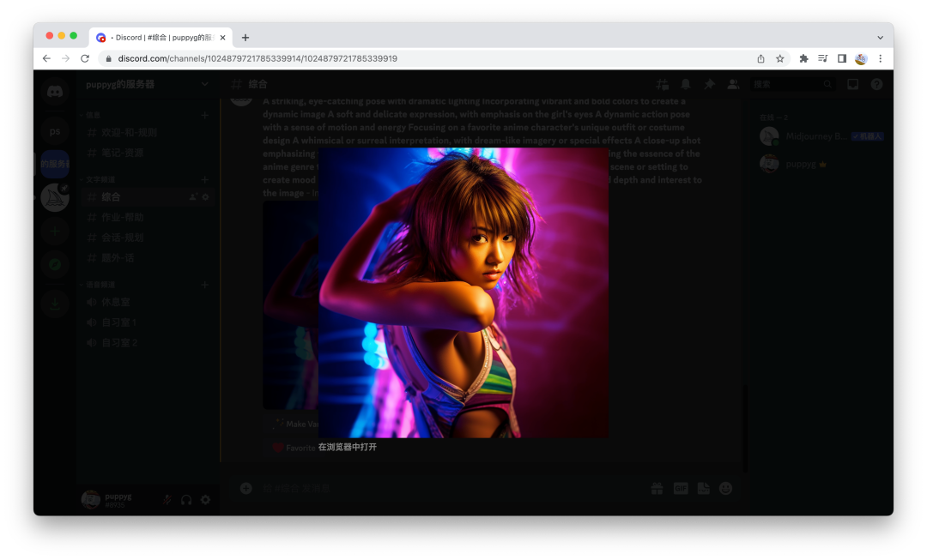Collapse the 语音频道 category
This screenshot has height=560, width=927.
tap(101, 284)
